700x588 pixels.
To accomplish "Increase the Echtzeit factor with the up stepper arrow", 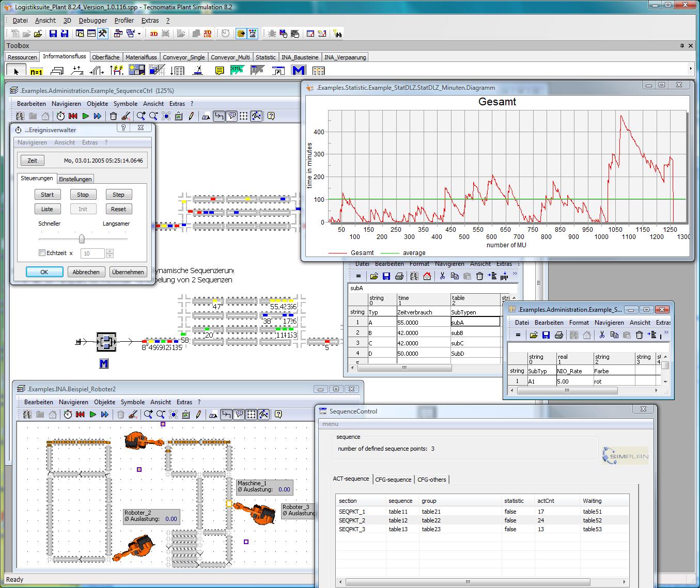I will pos(110,251).
